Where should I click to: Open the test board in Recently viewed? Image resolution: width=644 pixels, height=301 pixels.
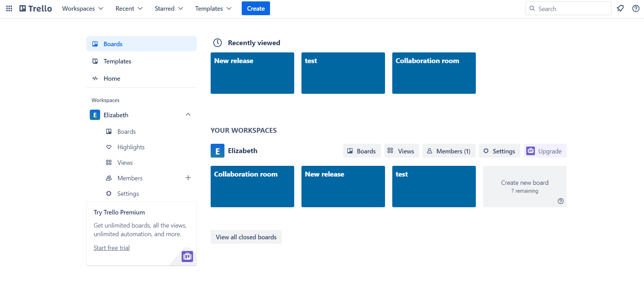click(343, 73)
